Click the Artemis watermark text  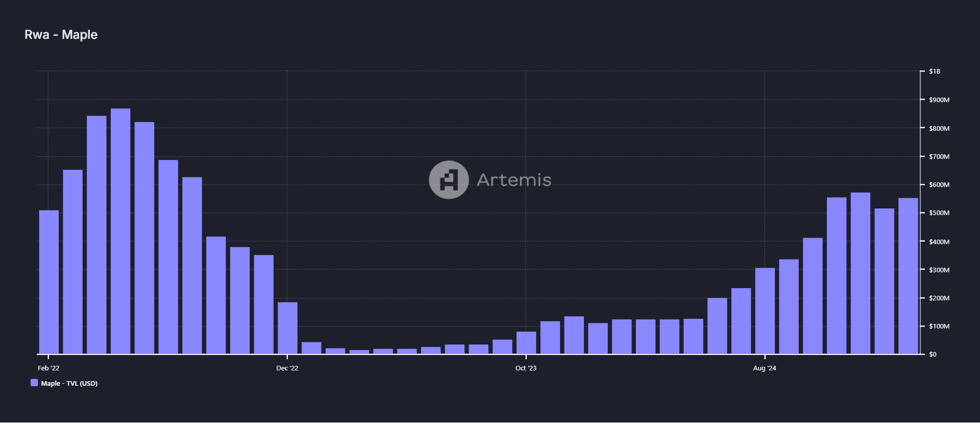point(513,180)
